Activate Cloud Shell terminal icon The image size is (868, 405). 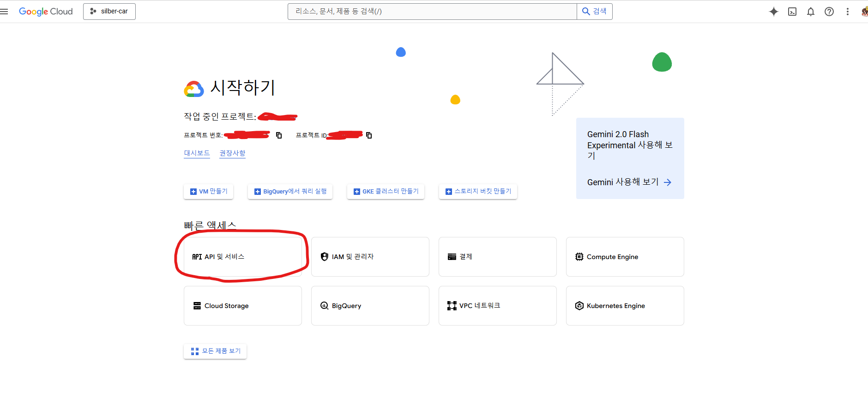tap(792, 12)
